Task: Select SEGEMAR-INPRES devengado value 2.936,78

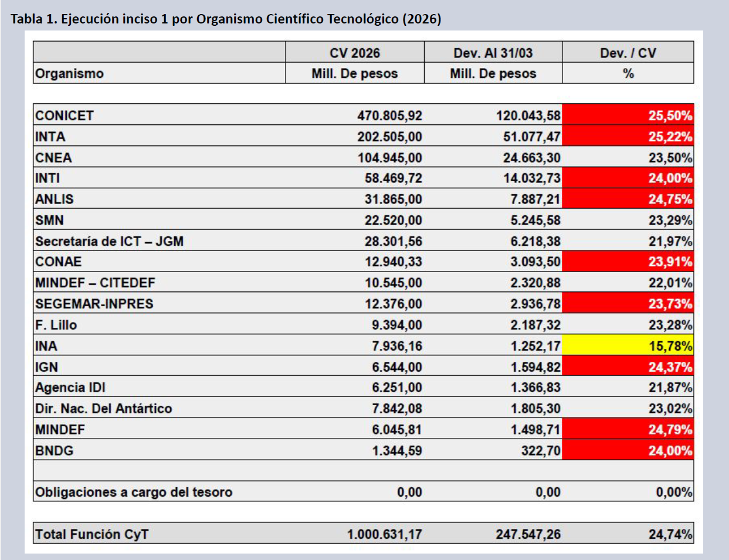Action: tap(535, 304)
